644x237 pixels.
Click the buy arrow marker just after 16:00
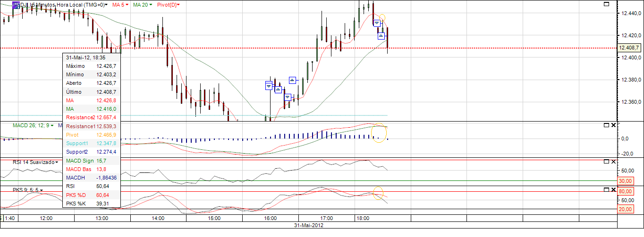click(278, 90)
